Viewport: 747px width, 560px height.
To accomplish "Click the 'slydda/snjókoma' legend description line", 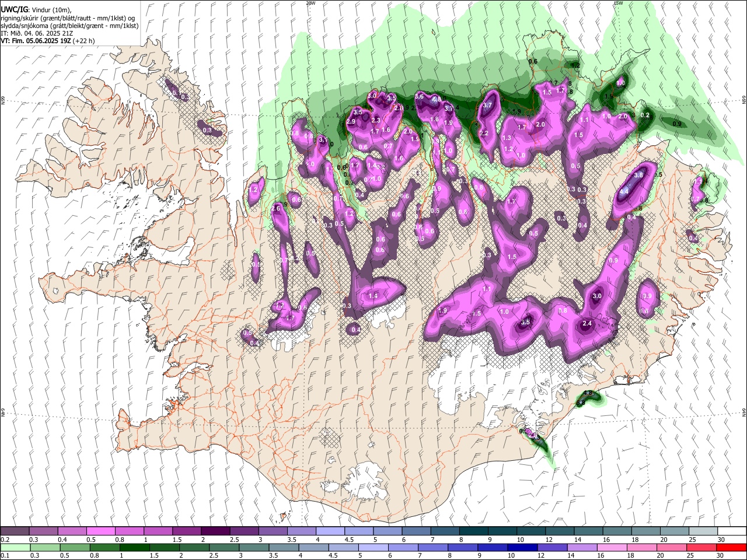I will (x=69, y=26).
